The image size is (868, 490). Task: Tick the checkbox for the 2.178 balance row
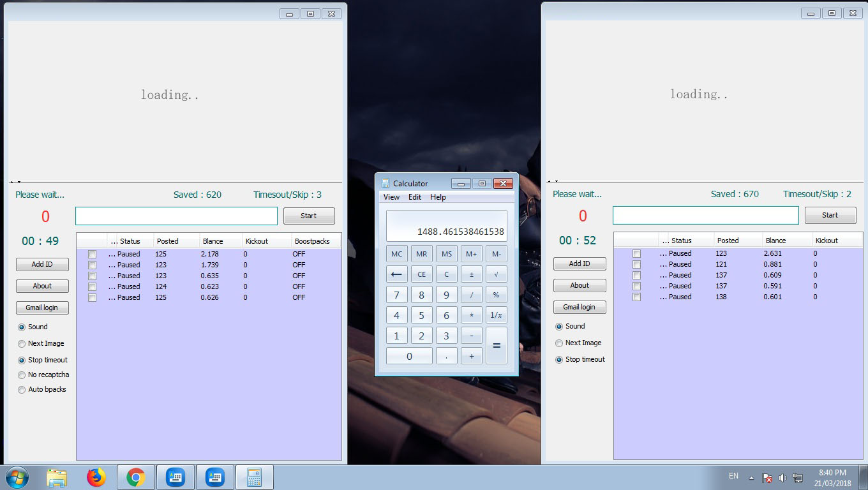[93, 254]
